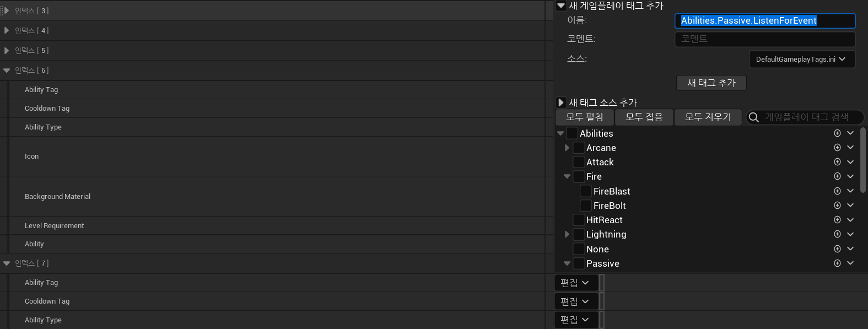868x329 pixels.
Task: Click the 새 태그 추가 button
Action: pyautogui.click(x=711, y=83)
